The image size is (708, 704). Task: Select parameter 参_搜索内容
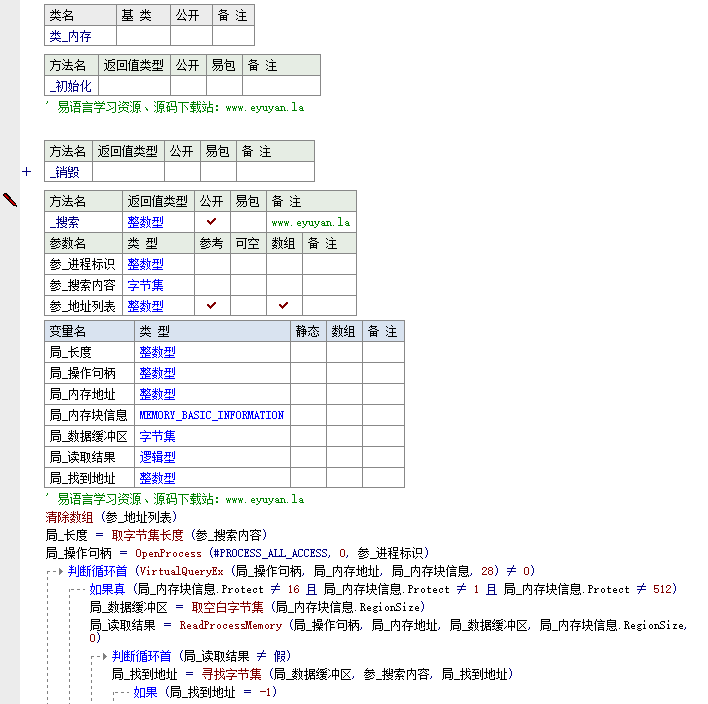pyautogui.click(x=84, y=285)
